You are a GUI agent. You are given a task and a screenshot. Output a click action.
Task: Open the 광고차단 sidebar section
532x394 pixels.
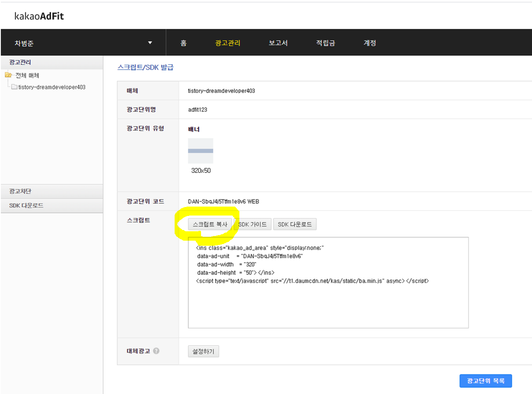click(x=52, y=191)
